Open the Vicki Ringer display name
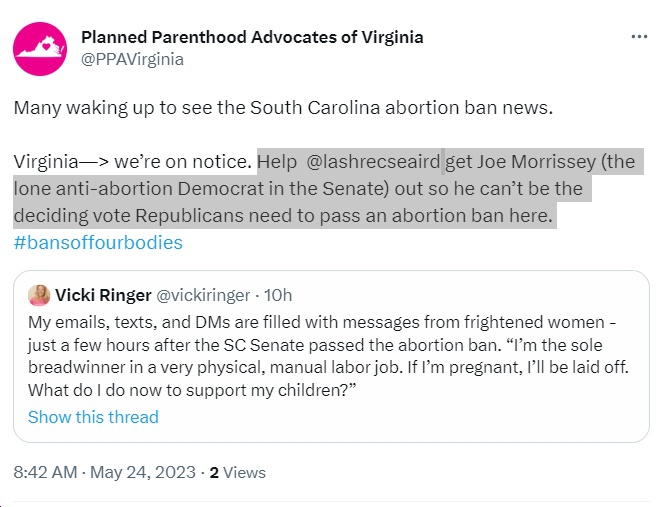 coord(103,295)
